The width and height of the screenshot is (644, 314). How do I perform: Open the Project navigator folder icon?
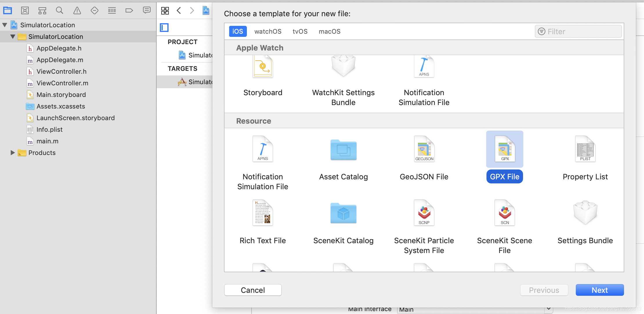(8, 11)
